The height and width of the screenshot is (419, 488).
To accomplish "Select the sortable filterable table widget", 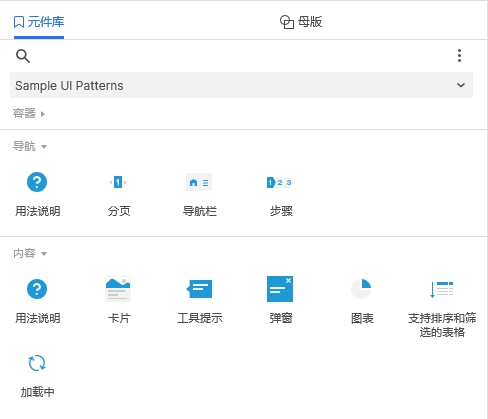I will click(x=442, y=307).
